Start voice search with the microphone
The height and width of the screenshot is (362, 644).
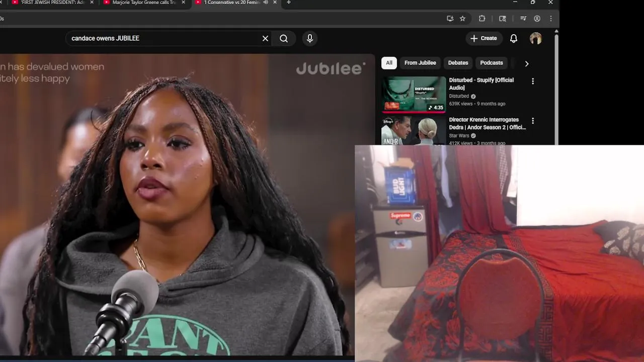pyautogui.click(x=310, y=39)
